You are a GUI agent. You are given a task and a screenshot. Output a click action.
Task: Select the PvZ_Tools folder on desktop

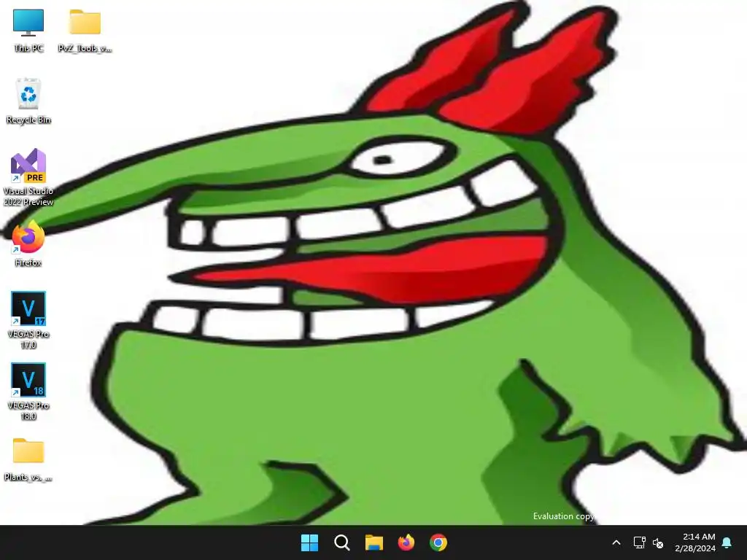[85, 31]
